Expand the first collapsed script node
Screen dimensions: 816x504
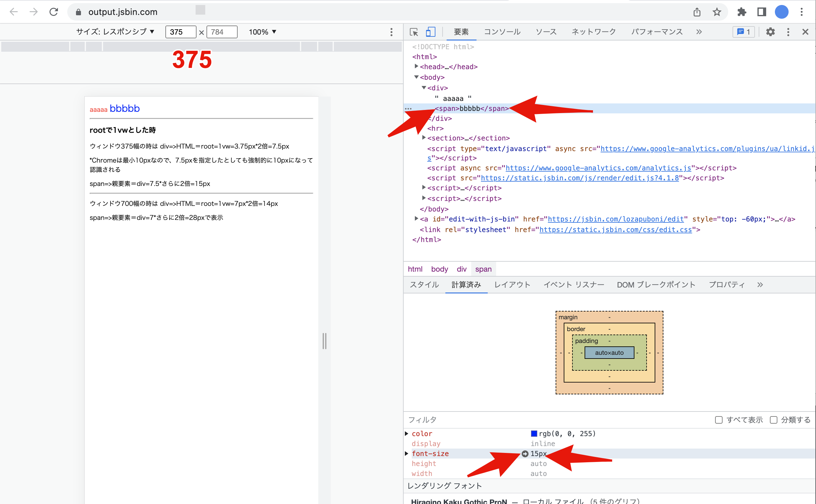424,188
